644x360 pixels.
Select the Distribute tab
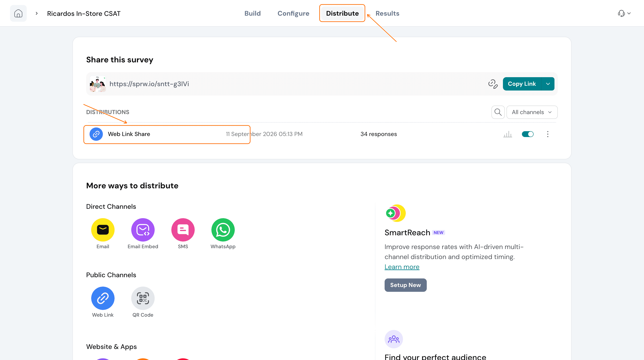[x=342, y=13]
